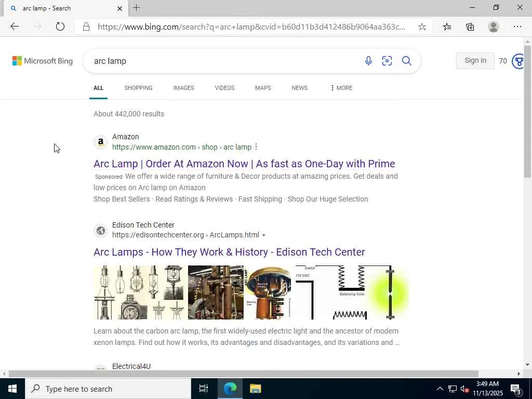Screen dimensions: 532x399
Task: Open visual search camera icon
Action: click(x=387, y=61)
